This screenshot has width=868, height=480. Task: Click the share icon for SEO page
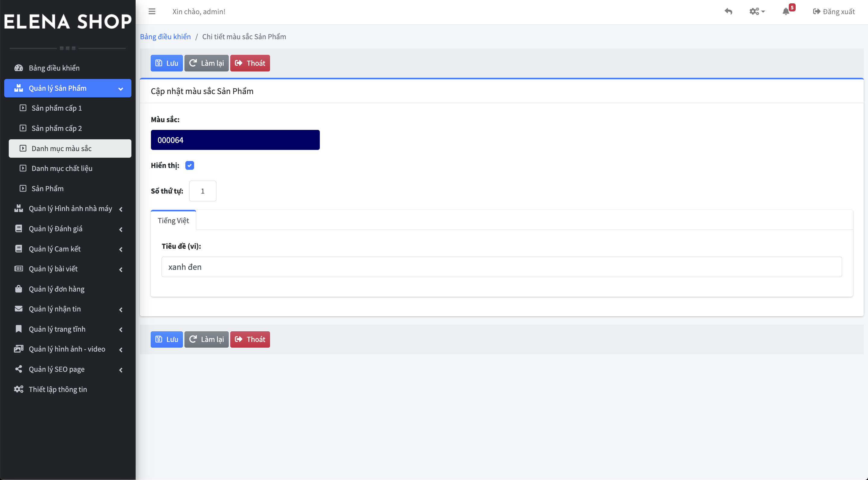(x=18, y=369)
